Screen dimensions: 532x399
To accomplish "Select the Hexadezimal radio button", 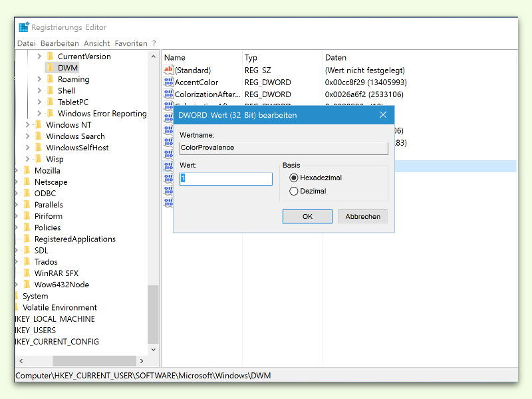I will 294,178.
